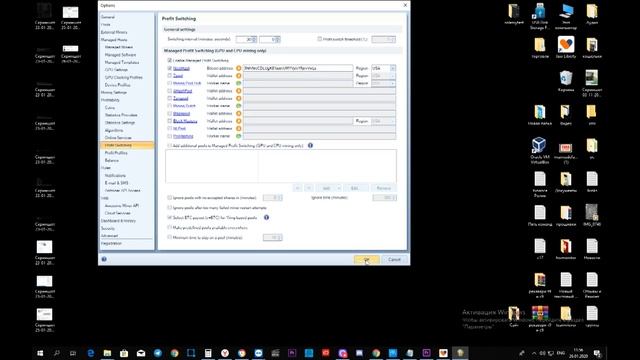The height and width of the screenshot is (360, 640).
Task: Toggle Enable Managed Profit Switching checkbox
Action: [170, 60]
